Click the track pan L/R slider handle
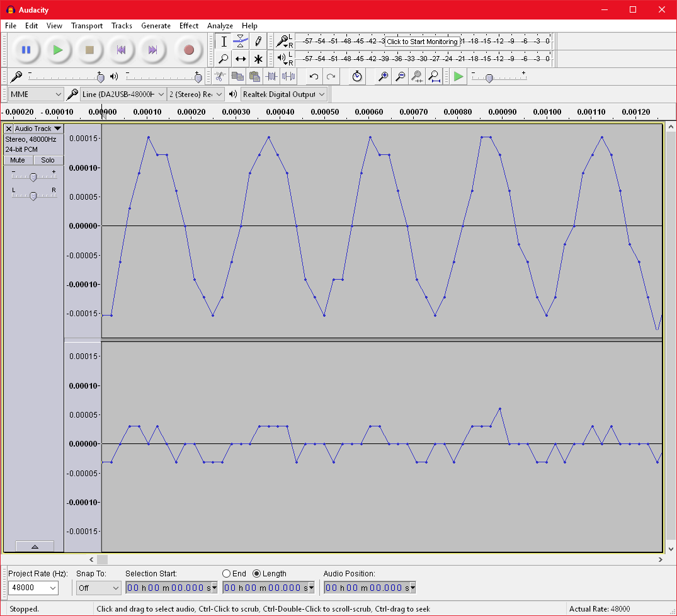 [x=33, y=197]
